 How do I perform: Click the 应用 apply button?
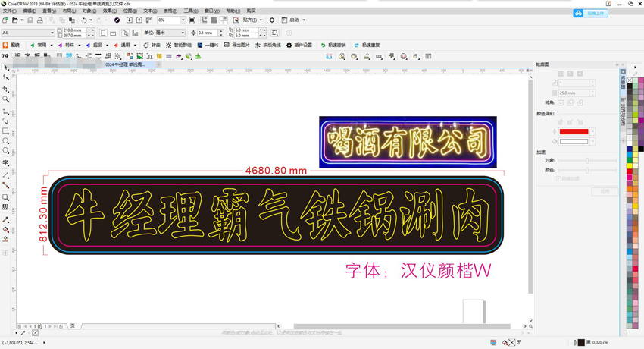605,191
